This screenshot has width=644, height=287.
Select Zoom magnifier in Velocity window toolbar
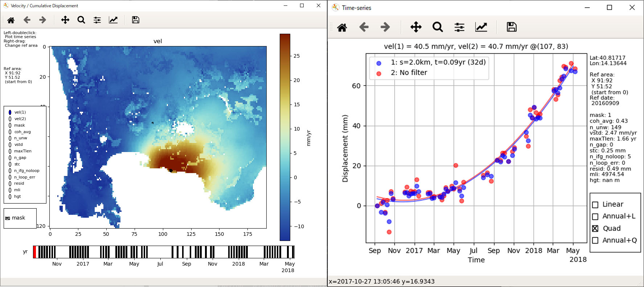click(81, 20)
